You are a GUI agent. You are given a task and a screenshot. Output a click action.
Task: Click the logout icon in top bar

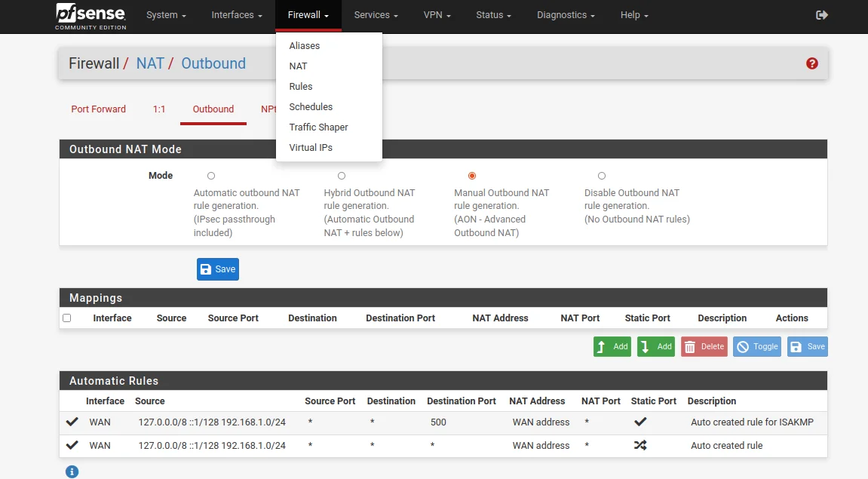click(x=822, y=15)
